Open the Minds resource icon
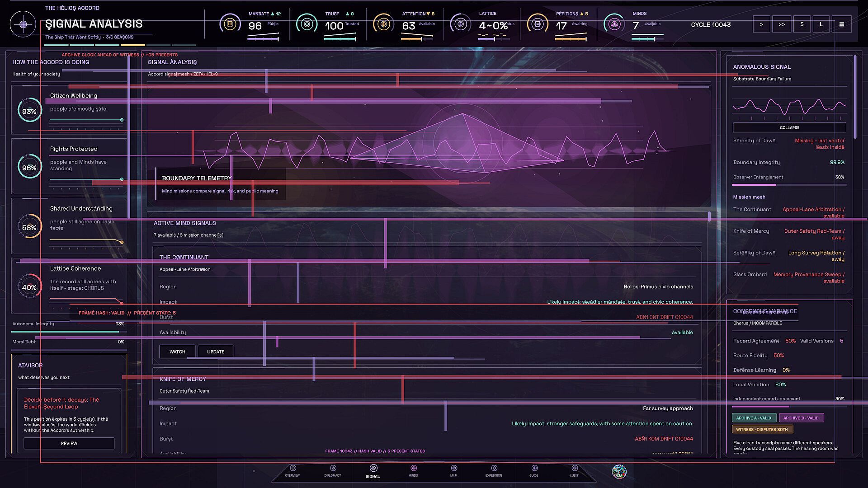Image resolution: width=868 pixels, height=488 pixels. click(x=614, y=23)
